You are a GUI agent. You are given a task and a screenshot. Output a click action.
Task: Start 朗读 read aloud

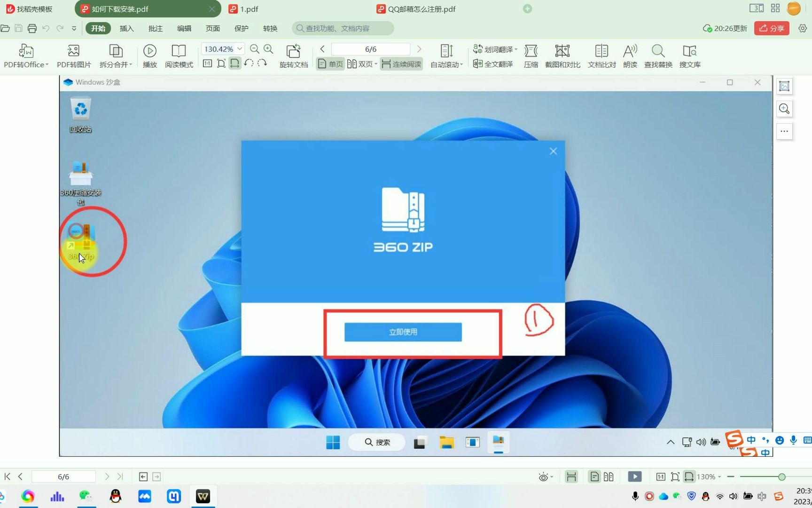pyautogui.click(x=630, y=56)
